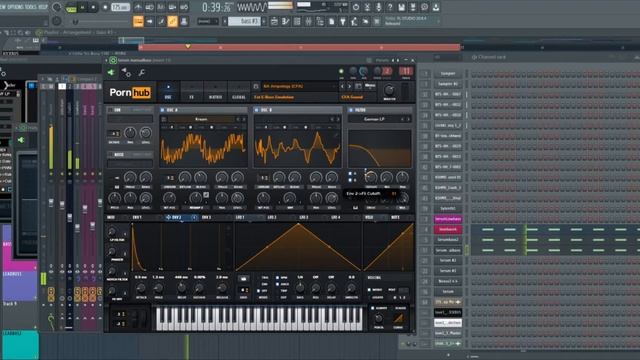Toggle filter routing checkbox B
The image size is (640, 360).
pos(350,180)
